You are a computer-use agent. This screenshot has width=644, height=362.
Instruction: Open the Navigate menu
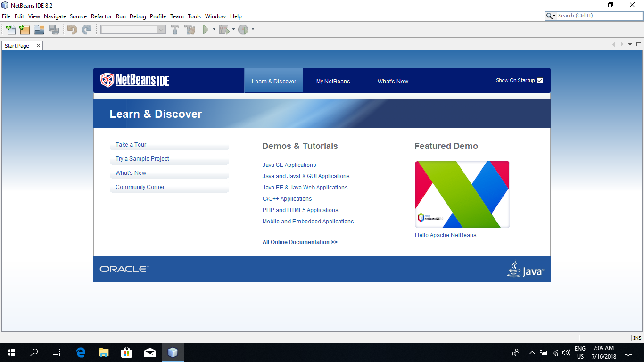click(55, 16)
